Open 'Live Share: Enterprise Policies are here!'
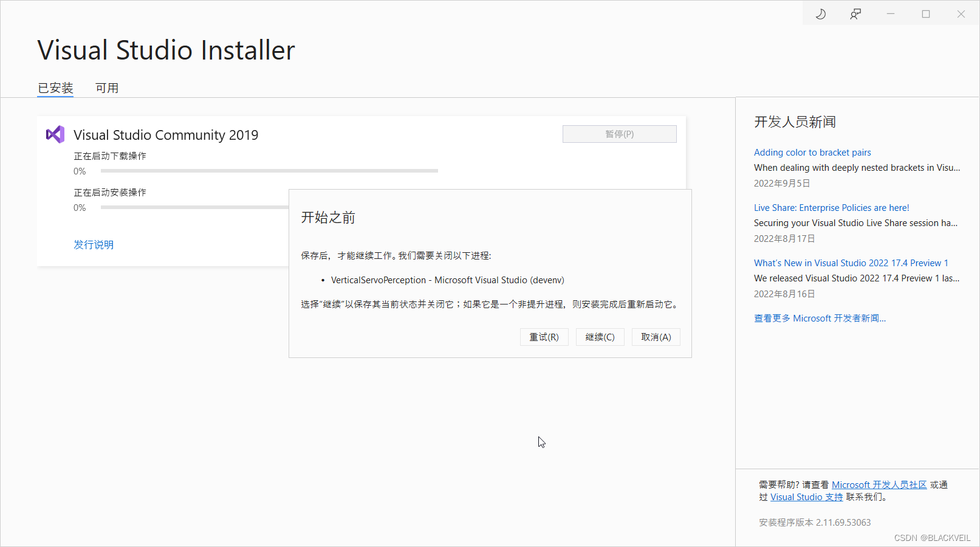Viewport: 980px width, 547px height. point(831,207)
